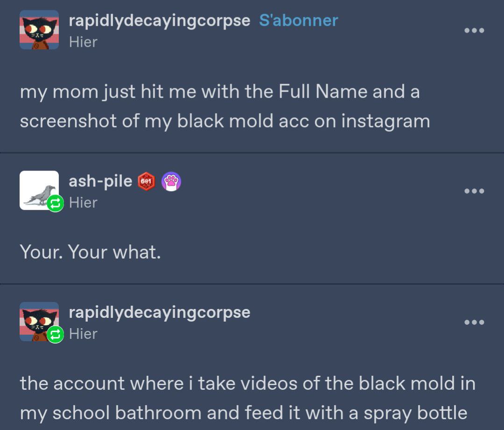Viewport: 504px width, 430px height.
Task: Open ash-pile's three-dot options menu
Action: coord(474,191)
